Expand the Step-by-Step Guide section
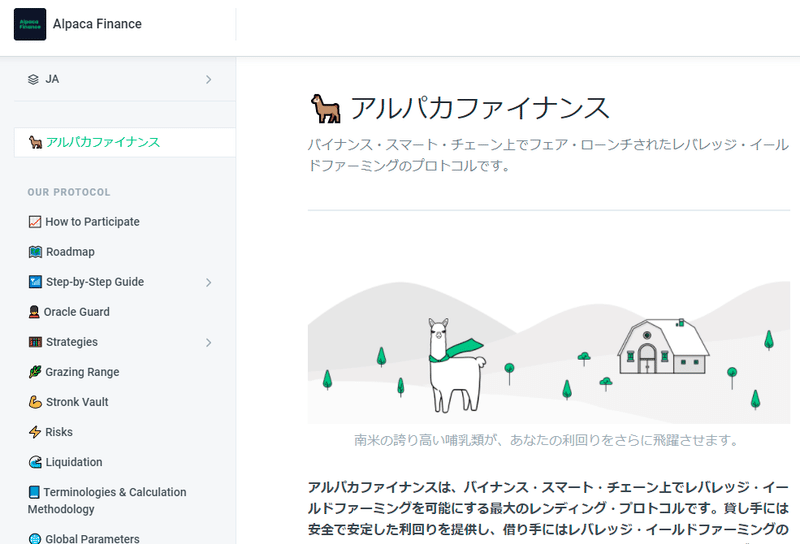Screen dimensions: 800x544 (x=208, y=282)
